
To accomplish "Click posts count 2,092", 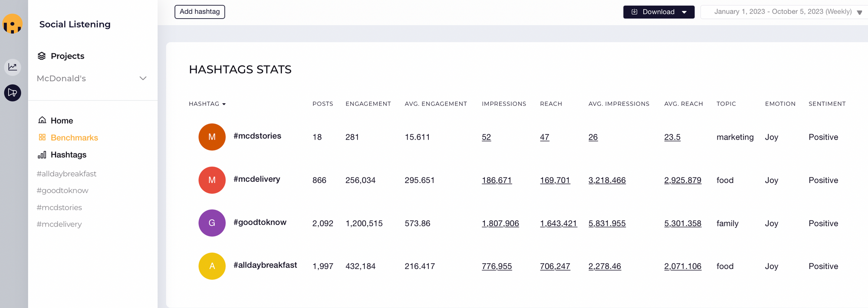I will tap(323, 223).
